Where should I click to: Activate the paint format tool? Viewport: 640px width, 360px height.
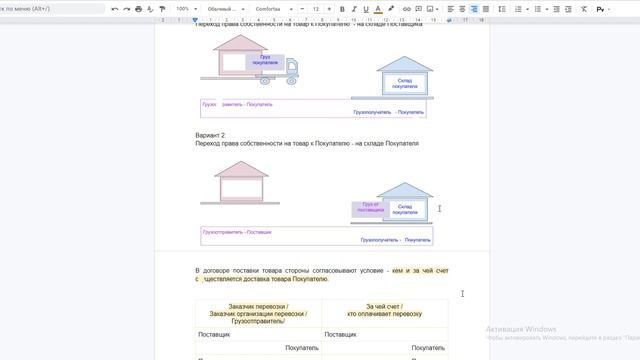162,9
